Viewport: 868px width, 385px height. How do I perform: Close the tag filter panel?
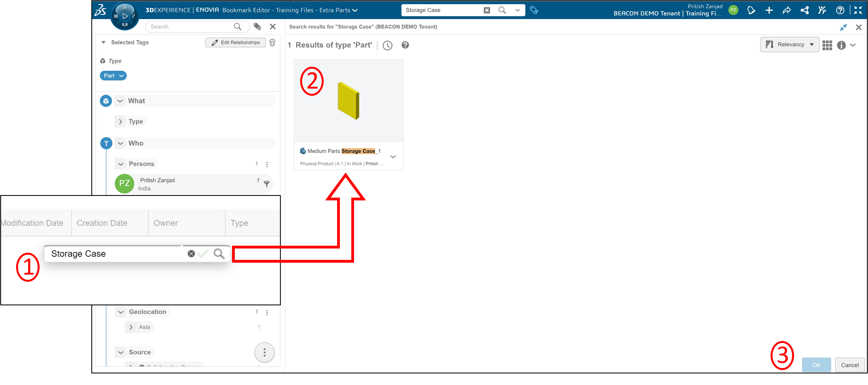tap(273, 27)
